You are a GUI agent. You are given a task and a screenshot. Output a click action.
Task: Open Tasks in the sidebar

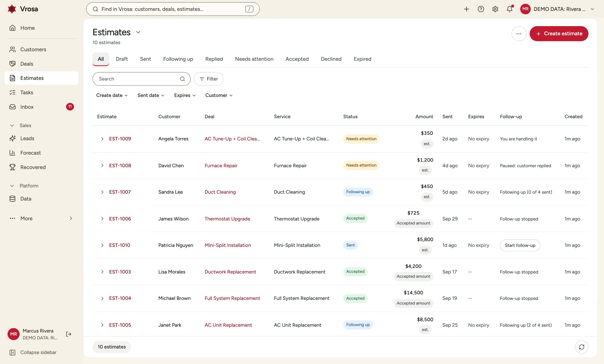click(42, 92)
